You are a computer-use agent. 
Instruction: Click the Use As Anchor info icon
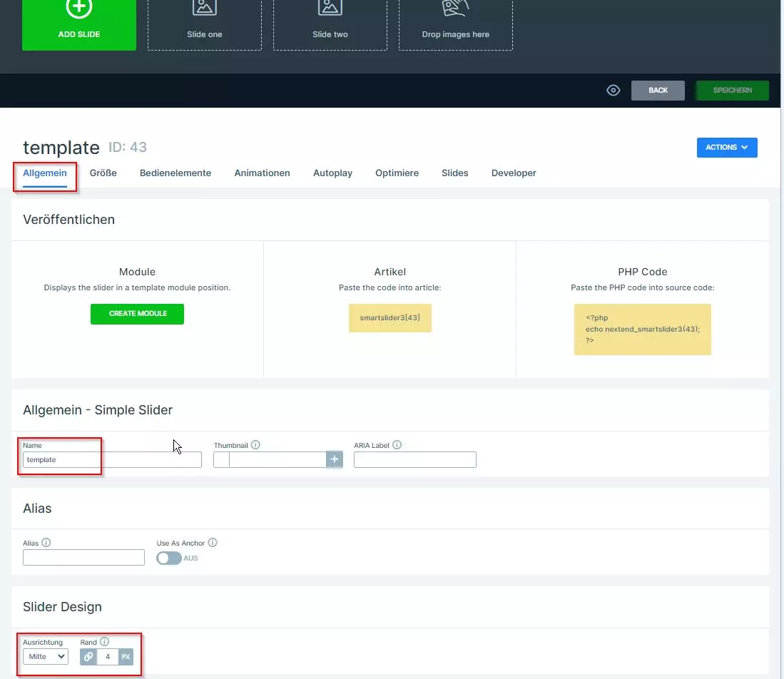click(x=213, y=543)
